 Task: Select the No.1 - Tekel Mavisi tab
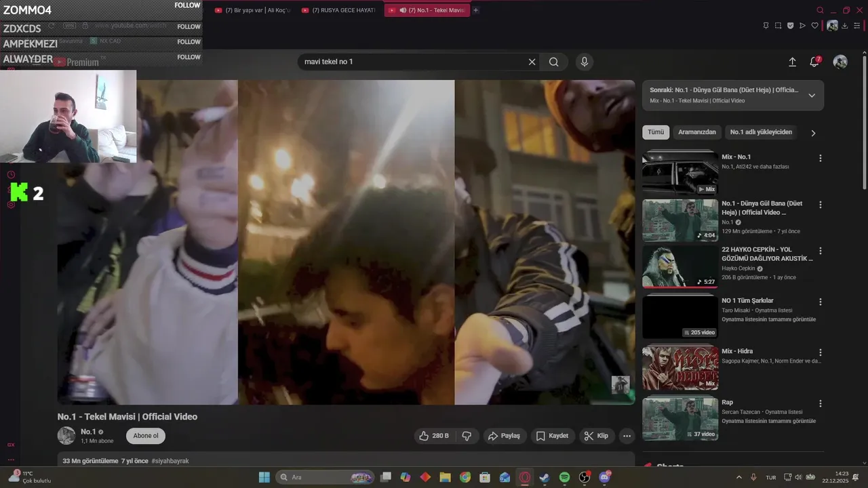427,10
